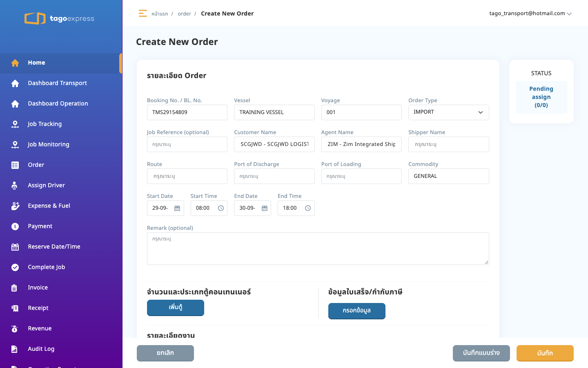Click the เพิ่มตู้ add container button

pos(176,307)
